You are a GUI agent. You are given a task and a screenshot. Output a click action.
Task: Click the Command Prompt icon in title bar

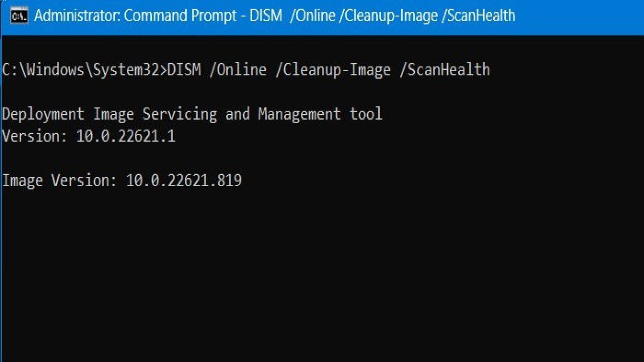click(x=19, y=16)
